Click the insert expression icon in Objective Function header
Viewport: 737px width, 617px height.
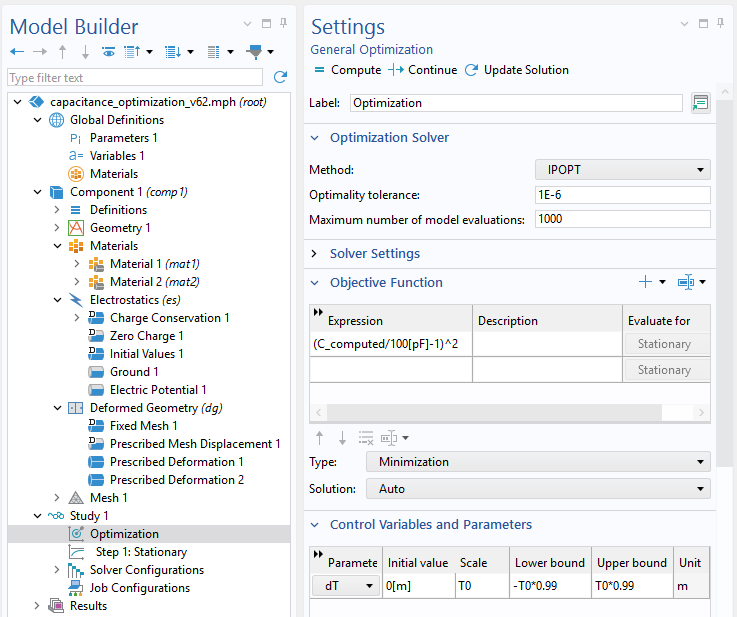tap(686, 282)
